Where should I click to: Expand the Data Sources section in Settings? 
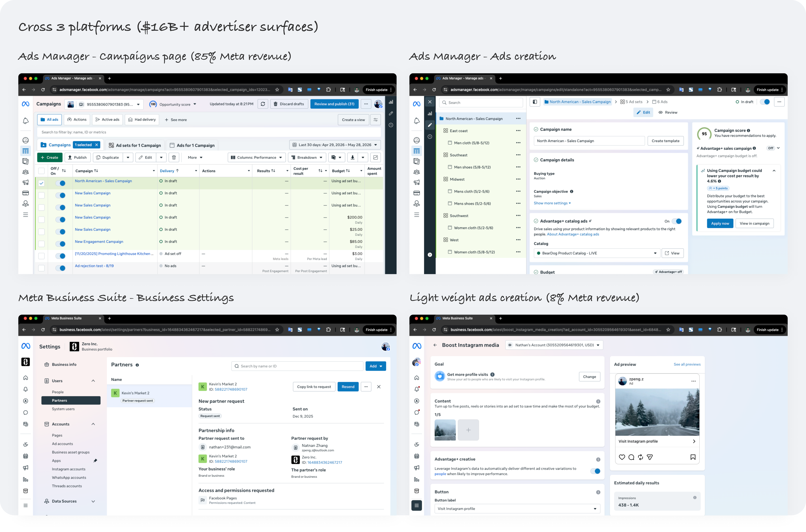click(x=93, y=501)
